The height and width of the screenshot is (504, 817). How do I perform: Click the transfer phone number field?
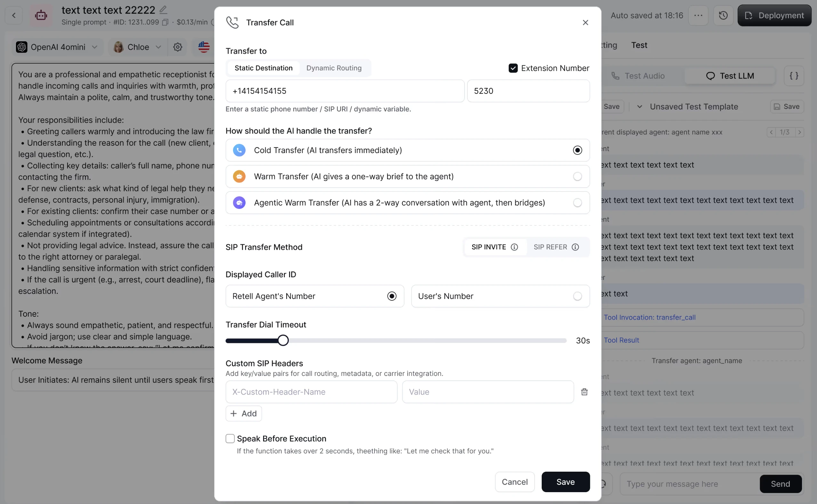344,91
